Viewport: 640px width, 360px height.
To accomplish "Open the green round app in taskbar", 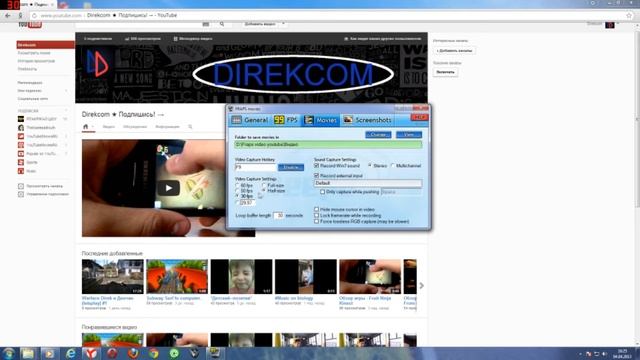I will [x=174, y=353].
